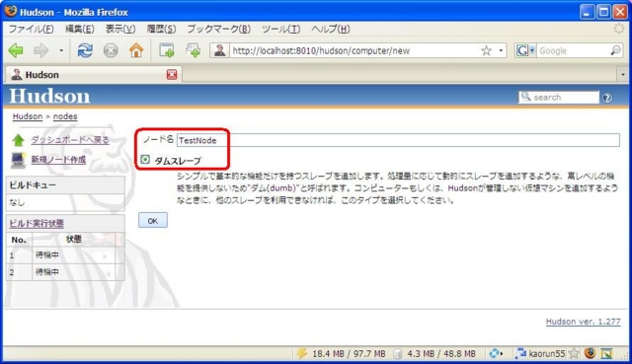Go back with the green Back arrow
The height and width of the screenshot is (364, 632).
[x=16, y=50]
